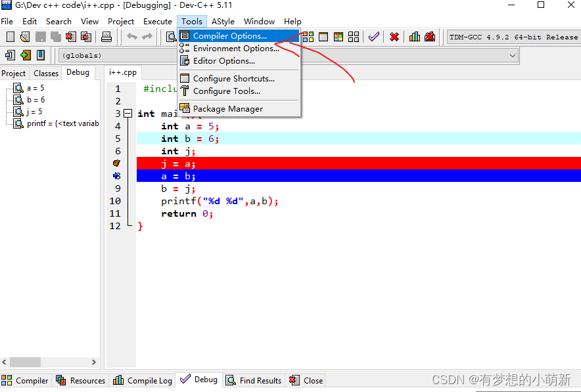Open the bottom Debug panel tab
Screen dimensions: 581x392
[199, 380]
